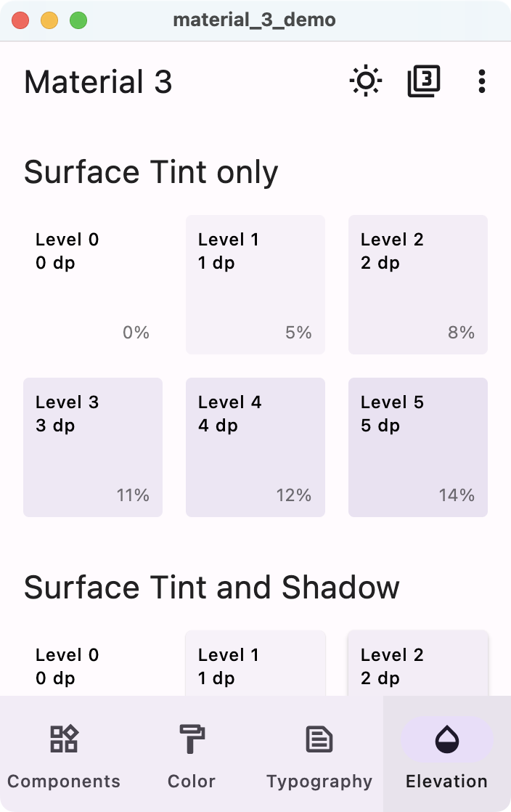Open the three-dot overflow menu
Screen dimensions: 511x812
(482, 81)
